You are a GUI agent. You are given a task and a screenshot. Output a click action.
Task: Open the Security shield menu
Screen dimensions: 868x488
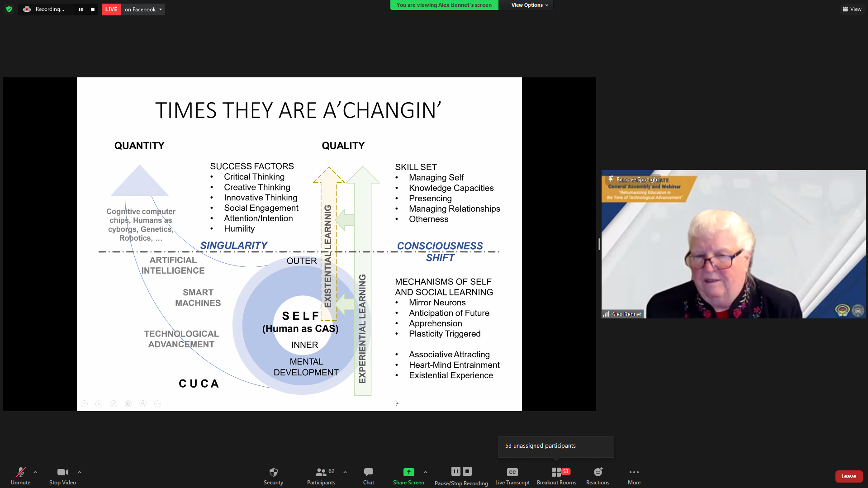click(273, 475)
